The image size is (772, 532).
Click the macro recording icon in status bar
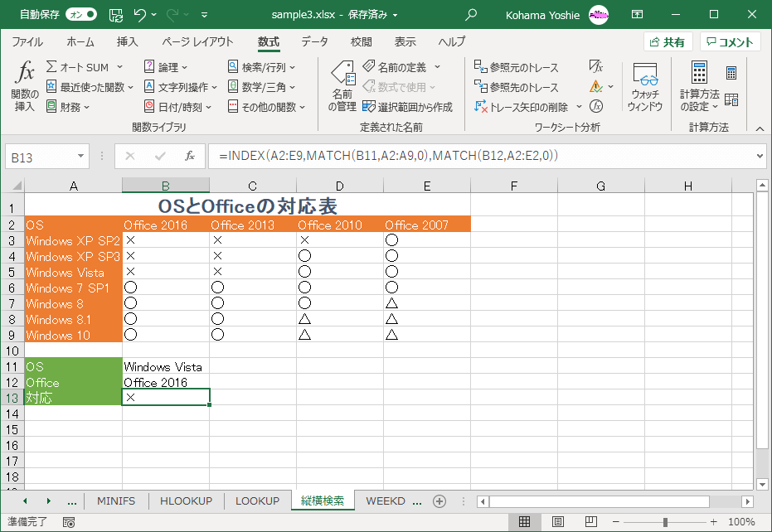click(69, 522)
